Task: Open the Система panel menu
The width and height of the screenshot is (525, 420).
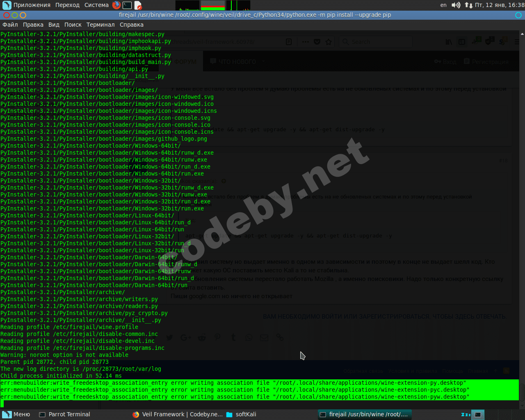Action: coord(96,5)
